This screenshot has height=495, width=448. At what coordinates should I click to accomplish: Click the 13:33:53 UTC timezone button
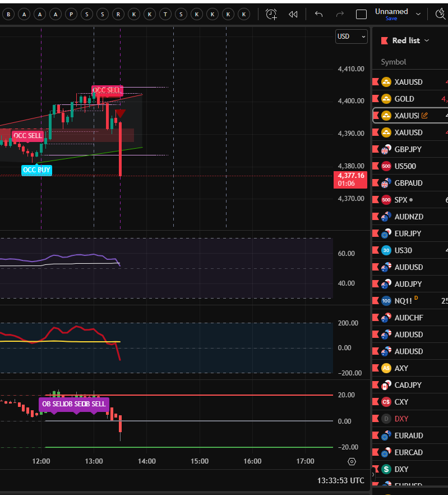click(x=340, y=480)
